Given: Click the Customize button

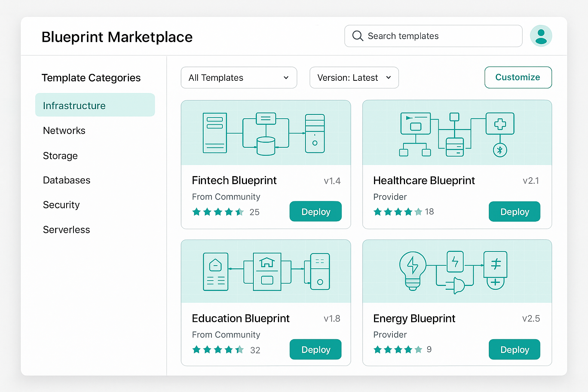Looking at the screenshot, I should (518, 77).
